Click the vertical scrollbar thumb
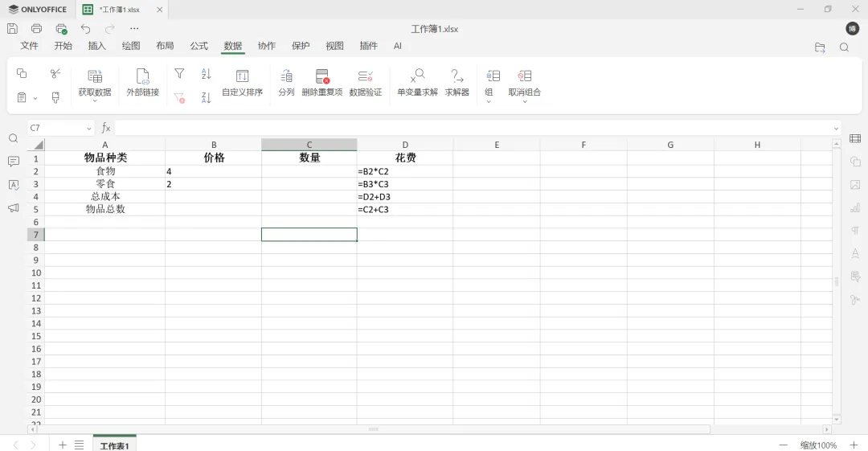The image size is (868, 451). pyautogui.click(x=837, y=281)
